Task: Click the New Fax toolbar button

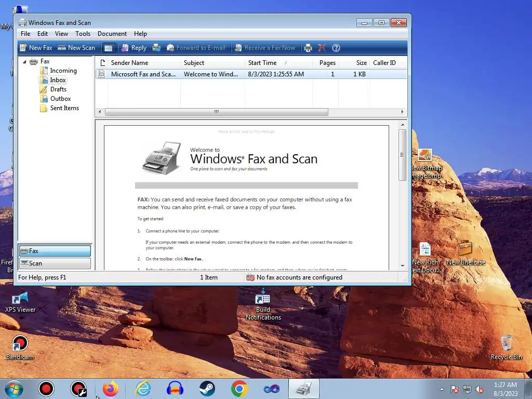Action: point(36,48)
